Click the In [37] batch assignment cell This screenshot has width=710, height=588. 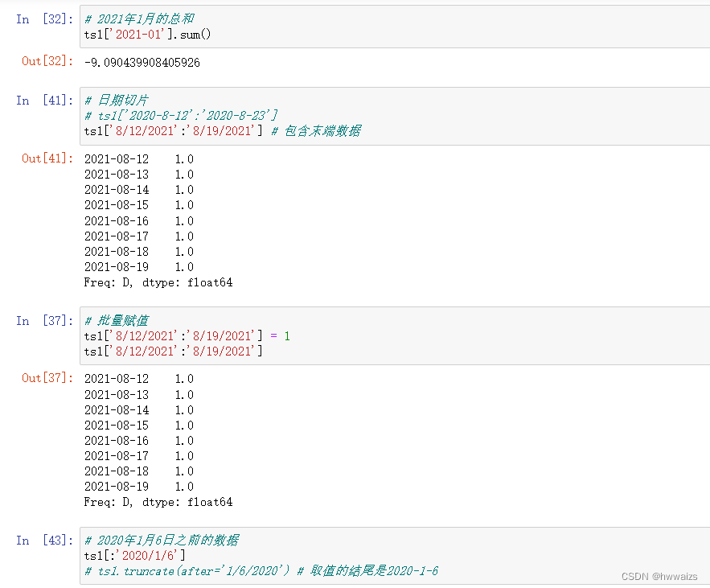(x=395, y=335)
